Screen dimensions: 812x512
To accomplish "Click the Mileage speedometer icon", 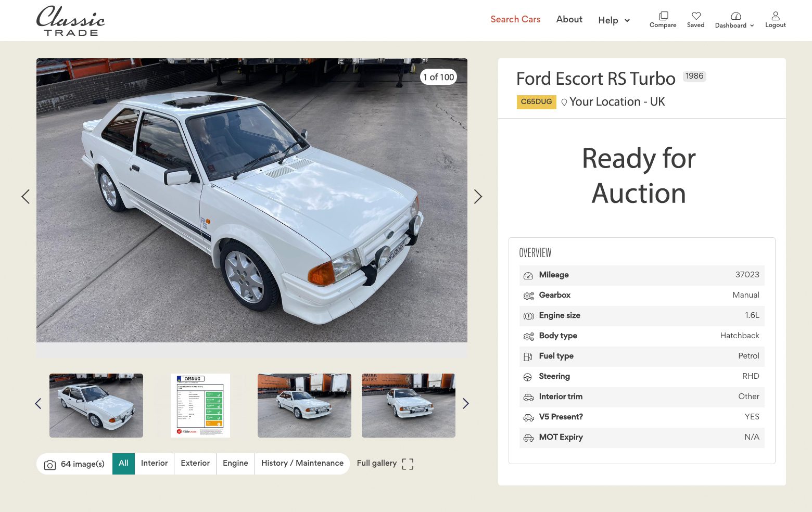I will pos(528,276).
